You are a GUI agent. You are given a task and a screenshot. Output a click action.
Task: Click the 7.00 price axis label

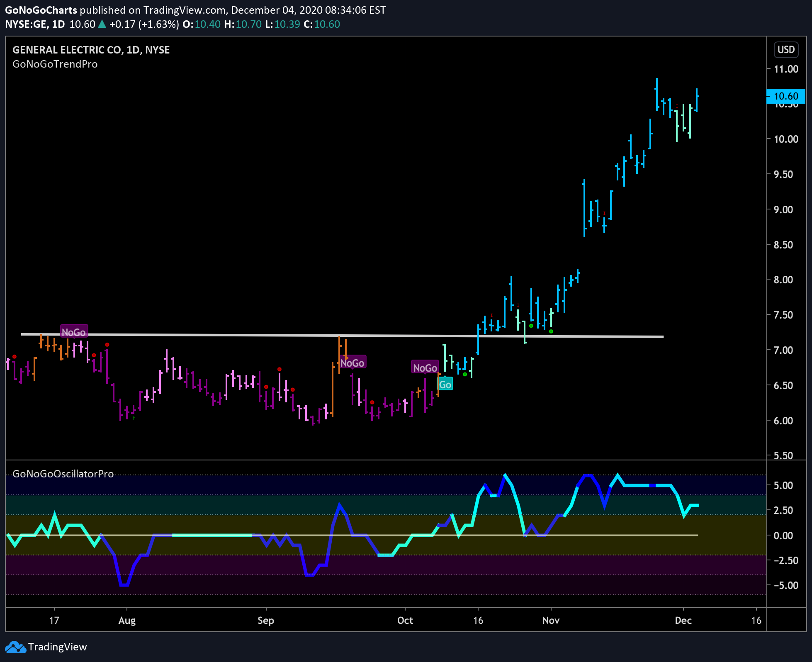tap(783, 350)
